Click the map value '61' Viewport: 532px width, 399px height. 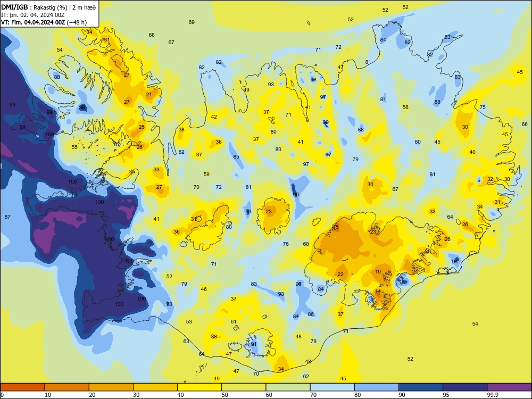(234, 322)
